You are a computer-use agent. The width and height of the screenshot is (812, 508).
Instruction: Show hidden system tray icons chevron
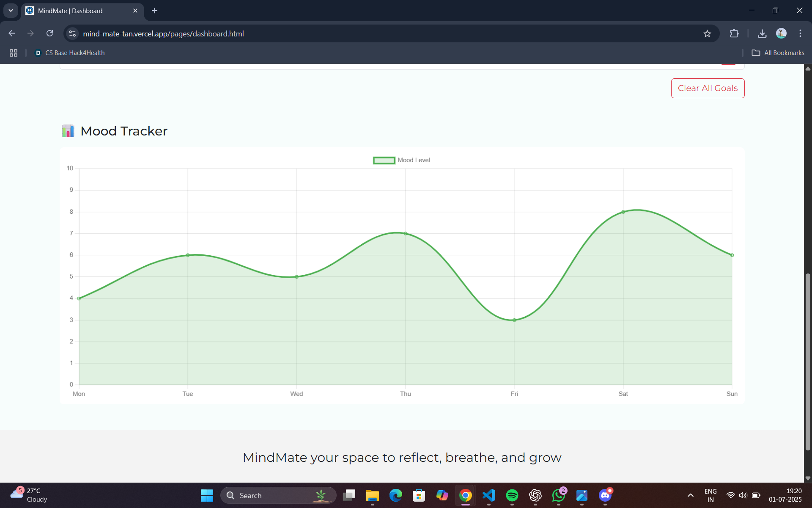pyautogui.click(x=690, y=495)
